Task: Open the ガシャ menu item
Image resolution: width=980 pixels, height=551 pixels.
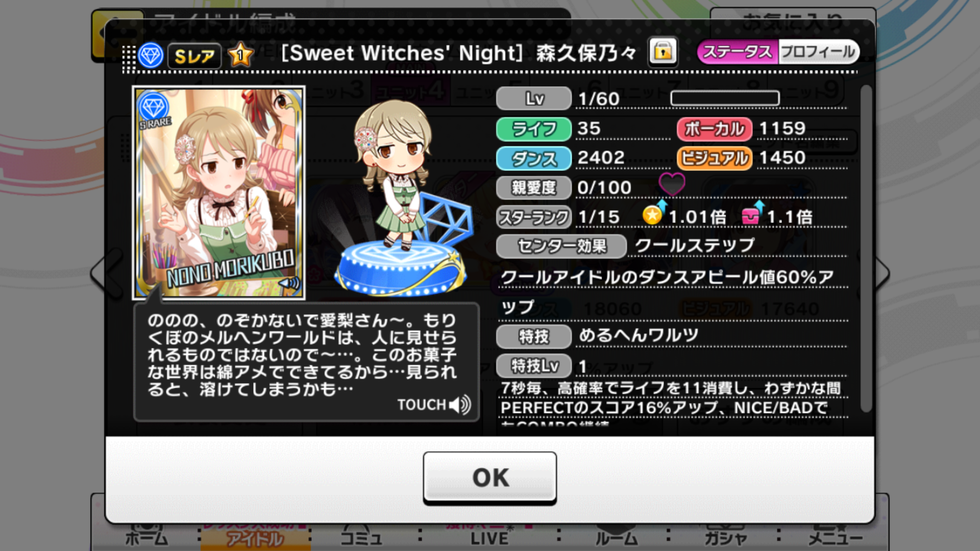Action: point(725,537)
